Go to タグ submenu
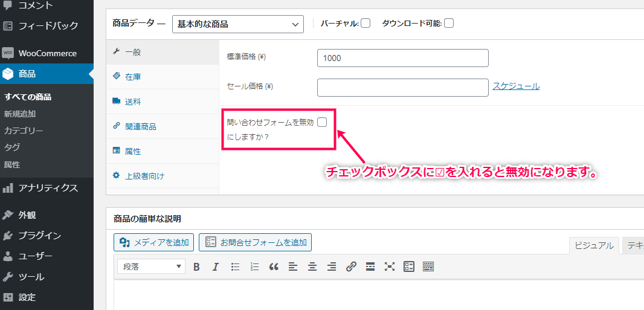 coord(12,147)
